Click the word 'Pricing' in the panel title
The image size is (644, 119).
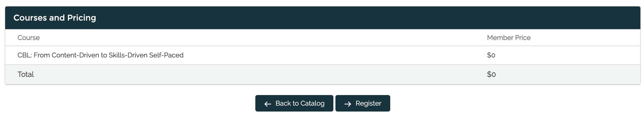[x=81, y=18]
